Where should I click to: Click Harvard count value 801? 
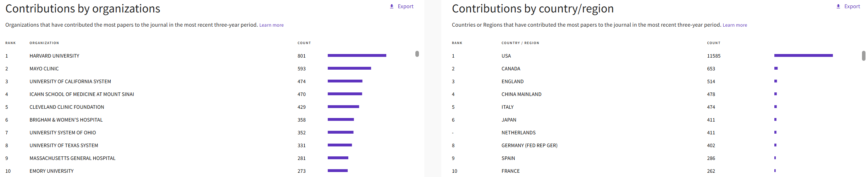coord(302,56)
